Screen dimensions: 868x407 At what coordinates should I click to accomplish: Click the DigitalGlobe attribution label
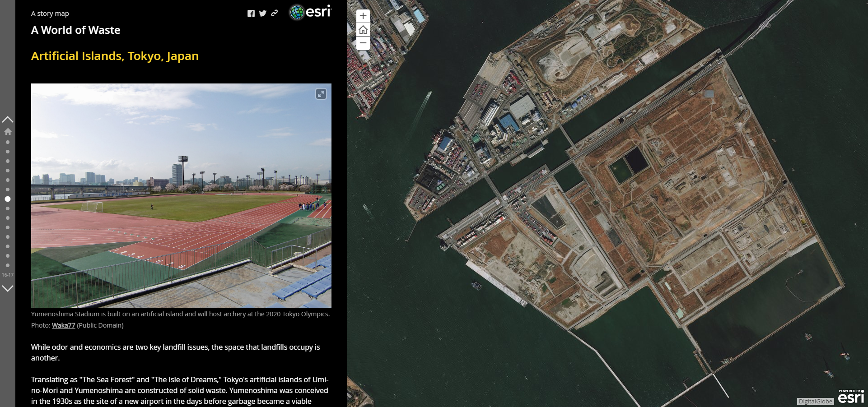pyautogui.click(x=815, y=401)
